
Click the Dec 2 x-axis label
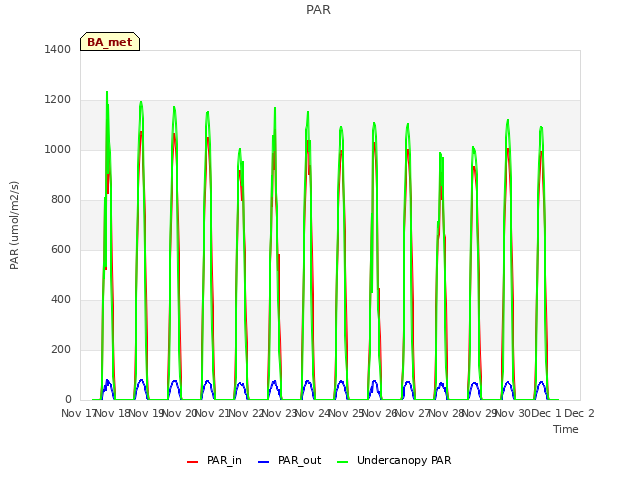[x=579, y=413]
